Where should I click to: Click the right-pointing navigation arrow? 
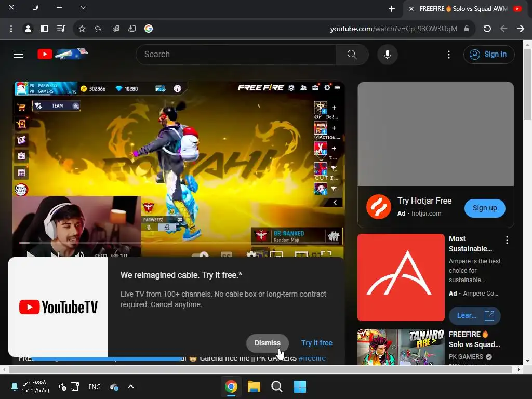click(x=521, y=29)
